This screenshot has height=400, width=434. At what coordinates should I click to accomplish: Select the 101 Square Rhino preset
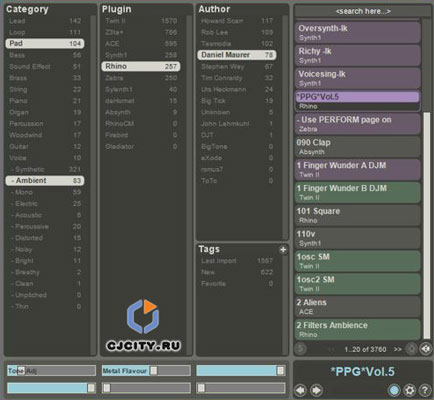[x=357, y=215]
